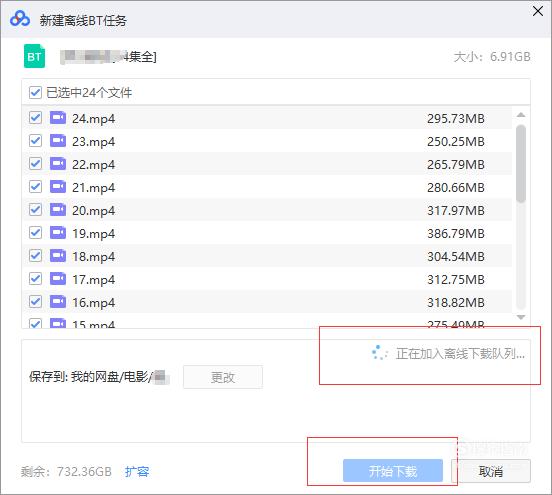
Task: Click the file list scrollbar up arrow
Action: coord(521,115)
